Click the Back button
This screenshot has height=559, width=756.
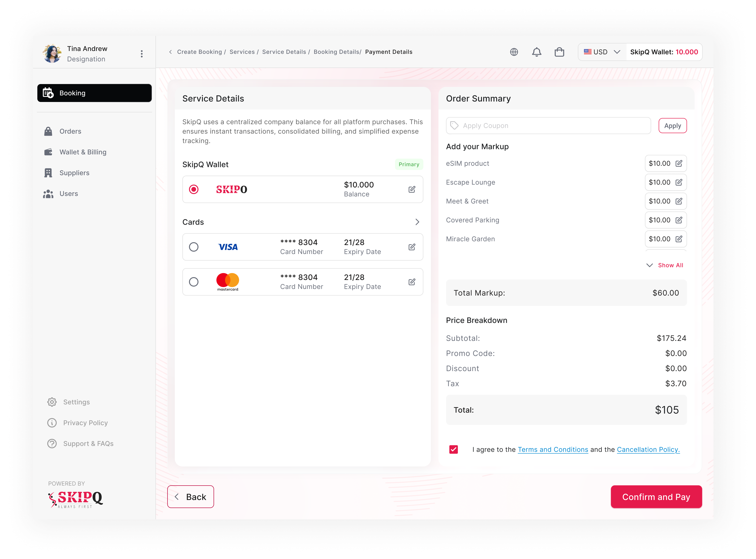[x=191, y=497]
